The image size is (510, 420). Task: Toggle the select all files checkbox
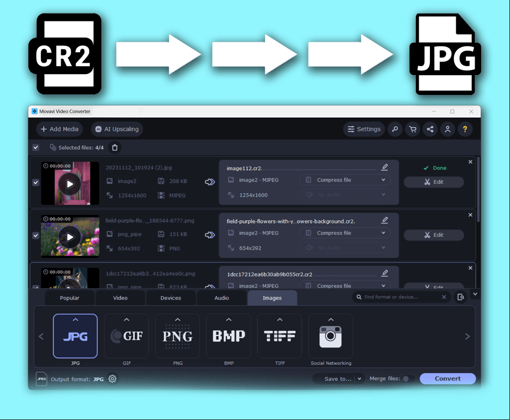36,148
